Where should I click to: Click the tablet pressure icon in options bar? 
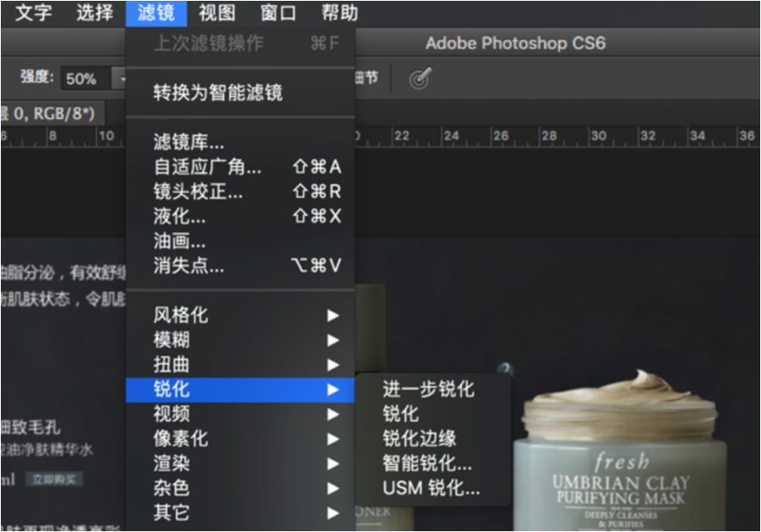click(x=419, y=79)
